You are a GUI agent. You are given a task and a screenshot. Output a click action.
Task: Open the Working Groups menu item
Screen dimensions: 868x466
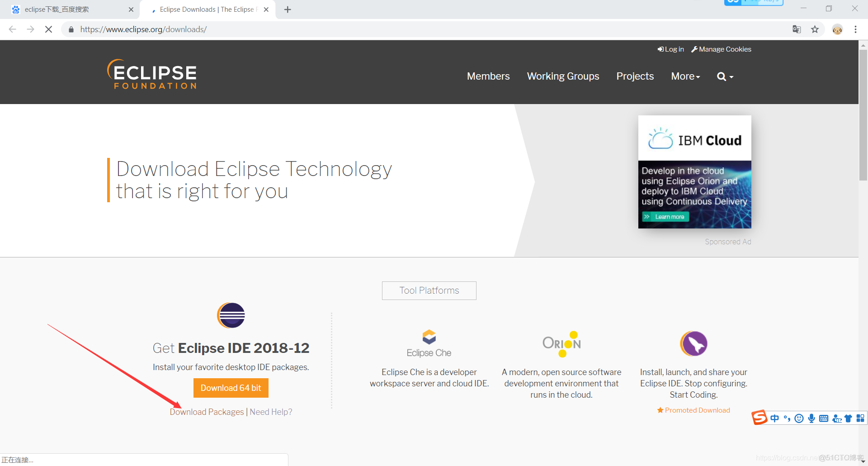coord(563,76)
